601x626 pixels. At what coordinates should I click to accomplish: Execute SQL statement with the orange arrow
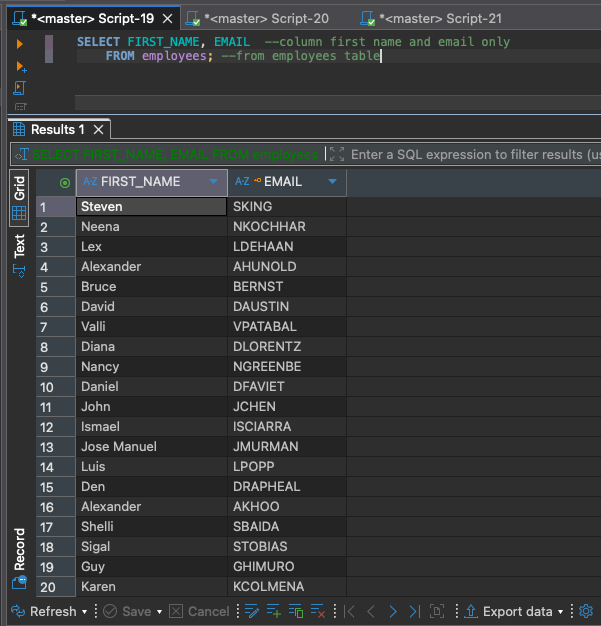19,44
